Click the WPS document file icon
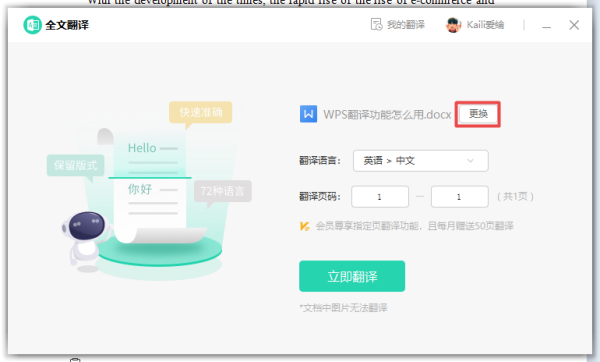Image resolution: width=600 pixels, height=362 pixels. pos(308,114)
